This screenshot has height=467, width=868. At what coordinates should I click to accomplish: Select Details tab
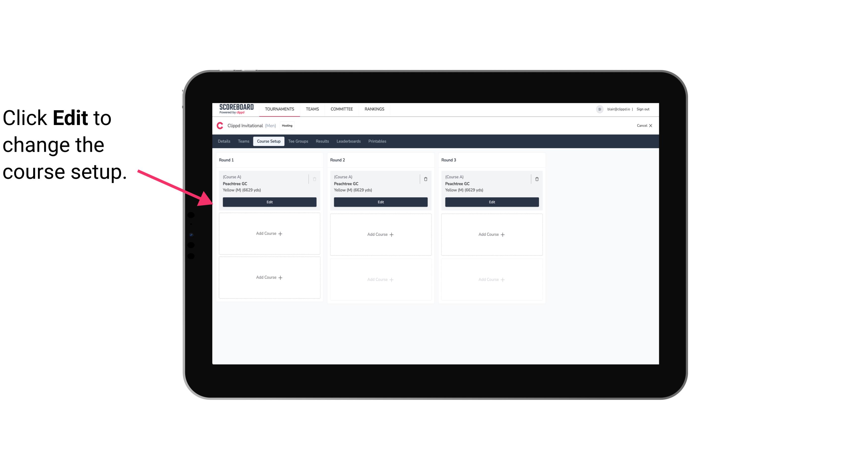click(225, 141)
